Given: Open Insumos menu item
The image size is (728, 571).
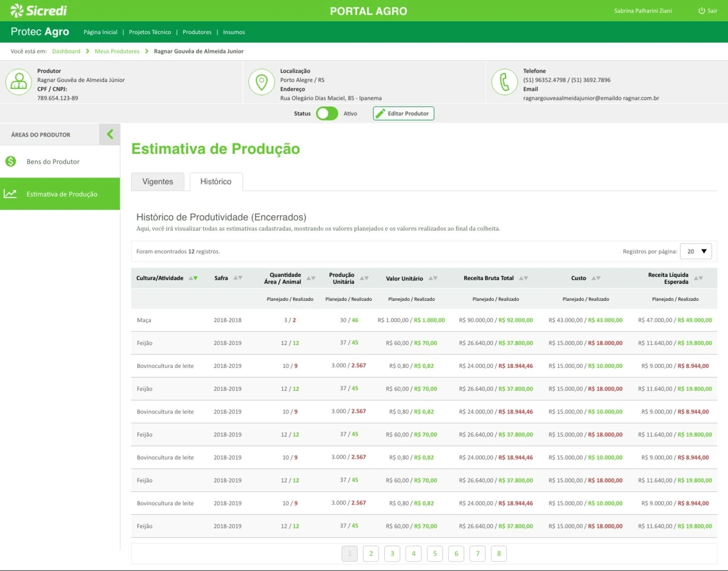Looking at the screenshot, I should (x=234, y=32).
